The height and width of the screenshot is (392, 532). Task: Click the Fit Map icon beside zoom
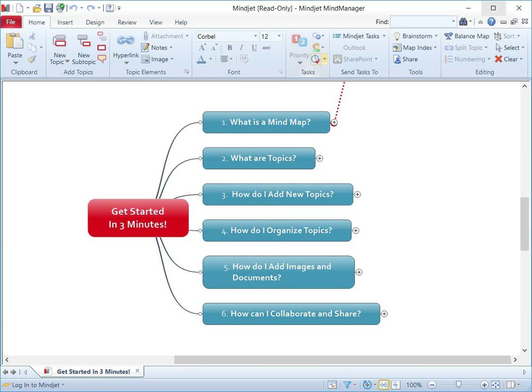[495, 385]
